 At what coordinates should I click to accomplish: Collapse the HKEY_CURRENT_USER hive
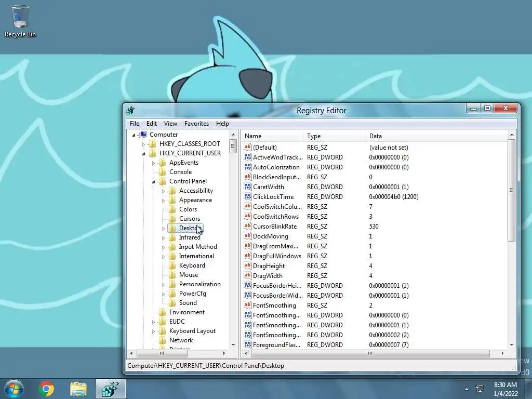coord(143,154)
